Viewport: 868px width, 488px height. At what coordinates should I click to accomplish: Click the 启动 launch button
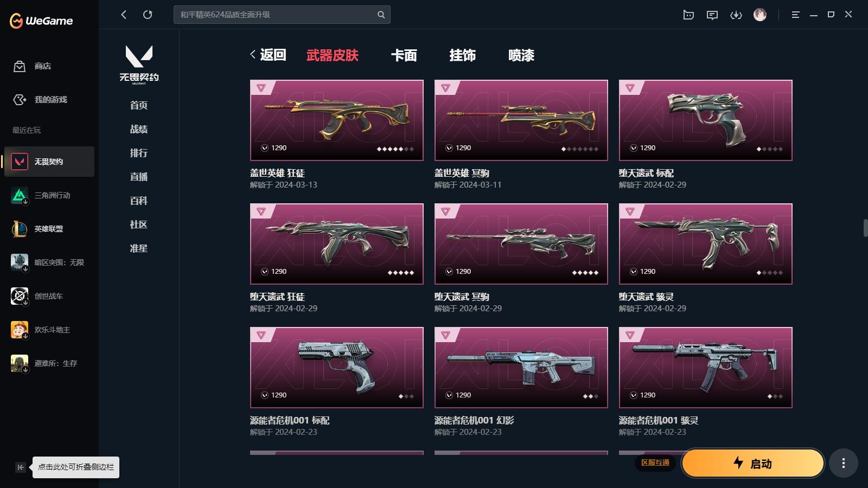click(753, 463)
